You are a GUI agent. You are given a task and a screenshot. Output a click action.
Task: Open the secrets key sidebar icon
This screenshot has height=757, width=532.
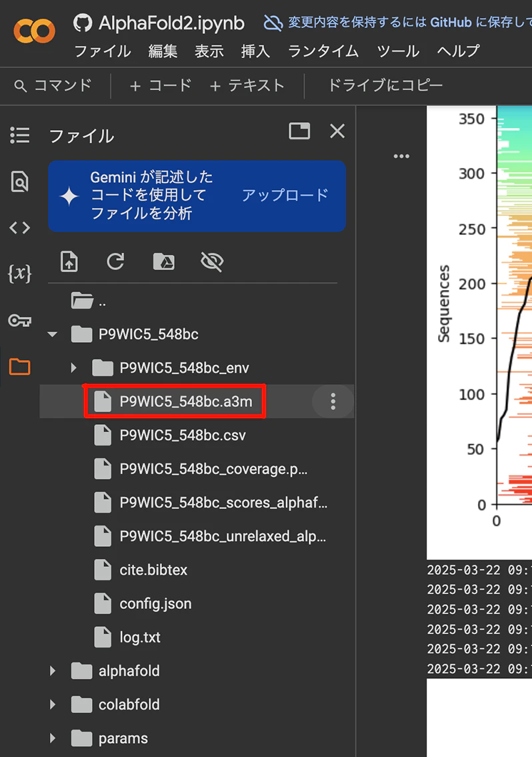tap(20, 320)
